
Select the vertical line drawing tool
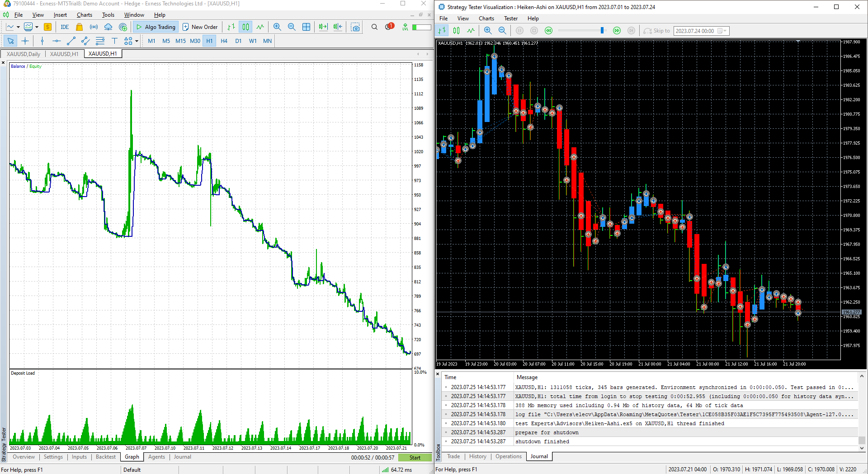[x=42, y=41]
